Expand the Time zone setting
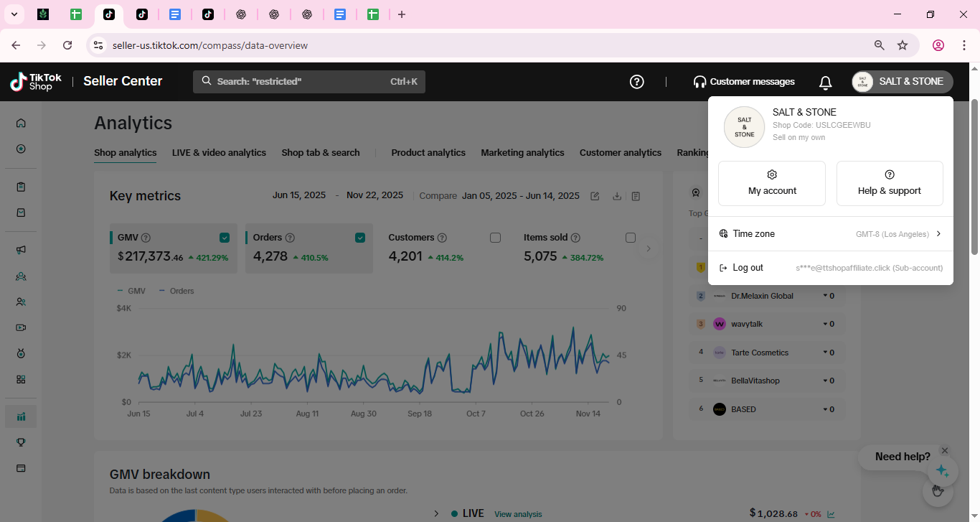This screenshot has height=522, width=980. [830, 234]
